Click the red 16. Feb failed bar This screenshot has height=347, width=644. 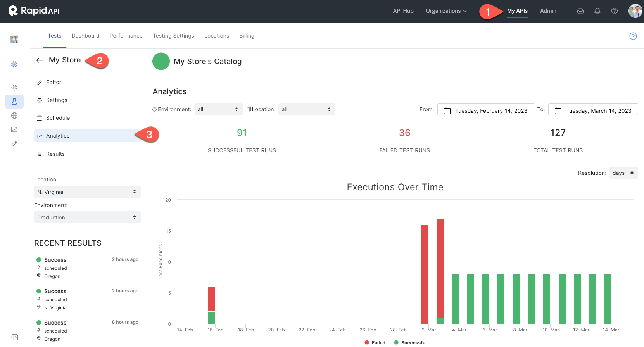pos(212,299)
